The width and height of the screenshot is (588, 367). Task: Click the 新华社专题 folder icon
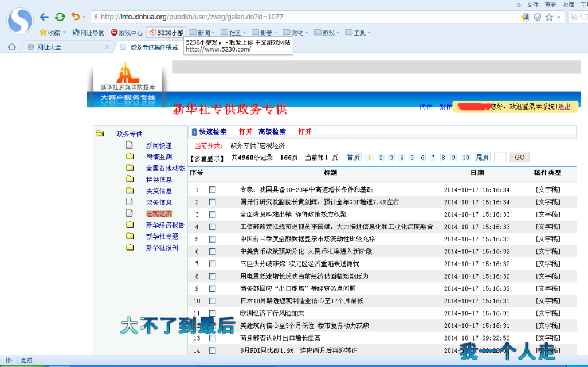click(x=130, y=236)
